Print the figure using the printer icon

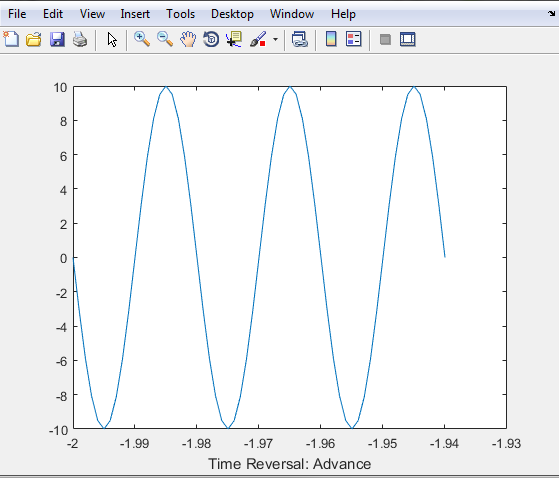pyautogui.click(x=80, y=39)
